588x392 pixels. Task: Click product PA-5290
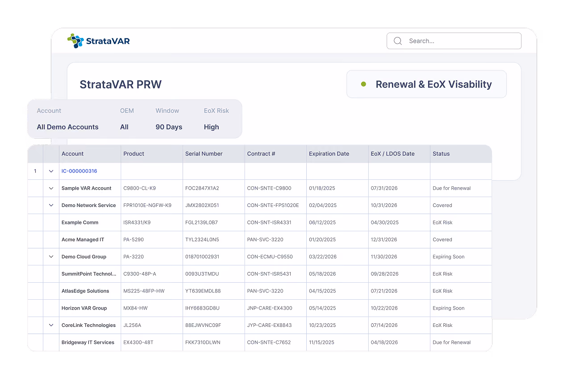click(133, 240)
